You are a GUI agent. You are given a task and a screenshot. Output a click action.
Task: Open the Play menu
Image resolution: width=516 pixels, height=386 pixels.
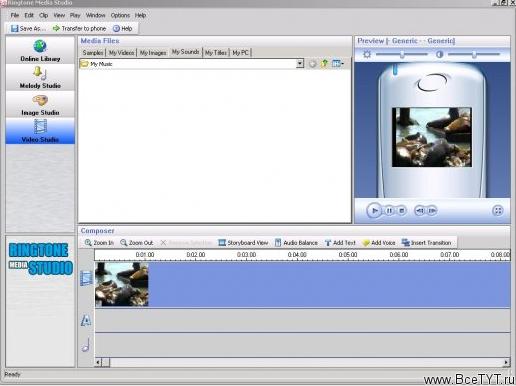coord(75,15)
